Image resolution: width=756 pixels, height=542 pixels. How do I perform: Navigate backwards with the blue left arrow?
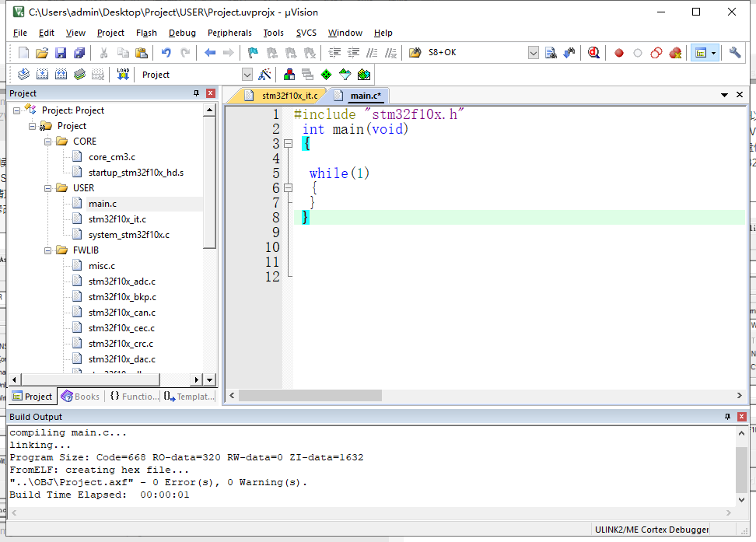click(210, 53)
